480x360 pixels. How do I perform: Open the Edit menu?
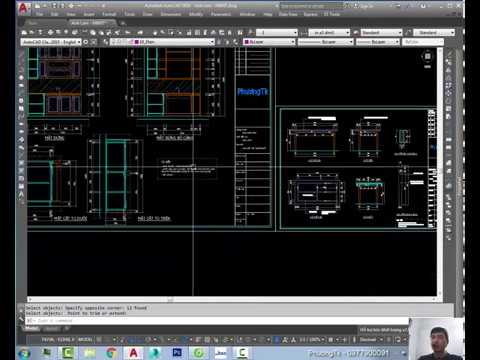point(55,14)
